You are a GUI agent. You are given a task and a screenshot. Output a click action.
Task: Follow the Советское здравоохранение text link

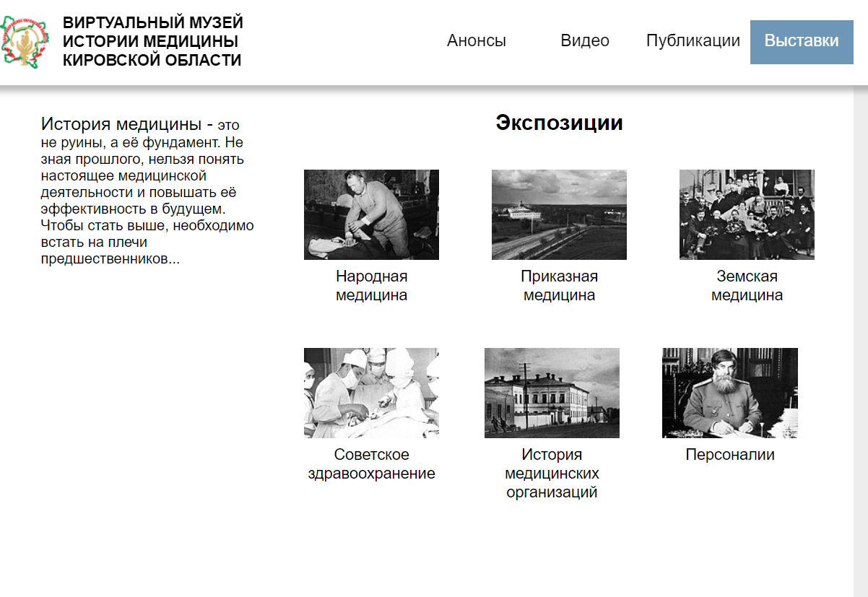pyautogui.click(x=371, y=464)
